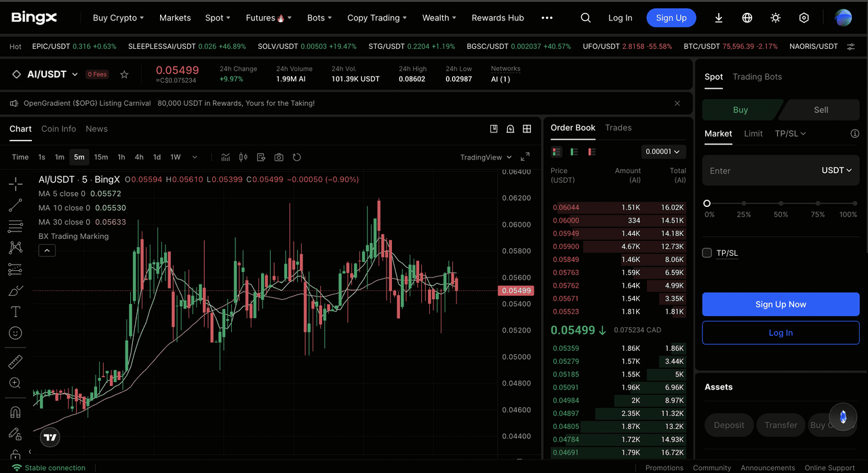Open the chart indicators icon

pyautogui.click(x=226, y=157)
